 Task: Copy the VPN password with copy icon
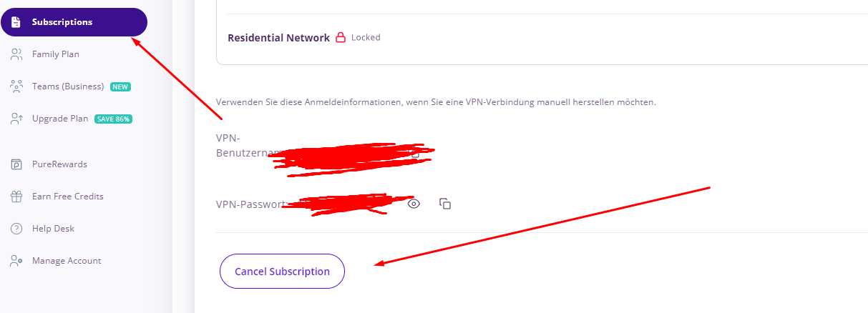(x=445, y=204)
